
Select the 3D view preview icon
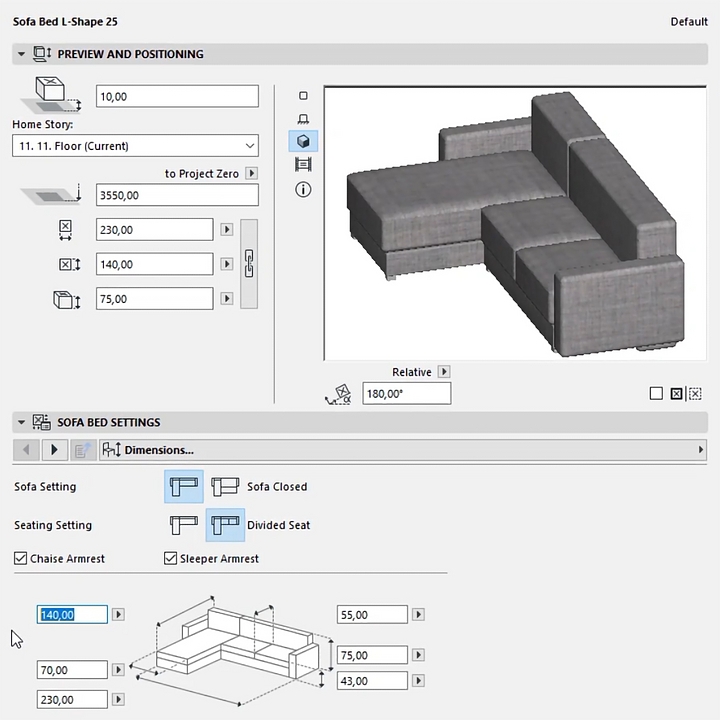(303, 141)
